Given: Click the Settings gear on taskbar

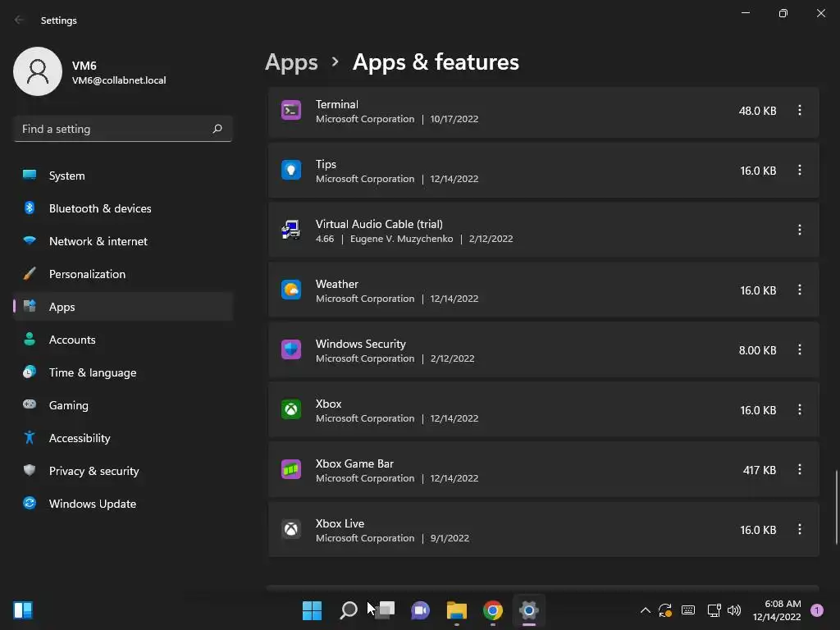Looking at the screenshot, I should click(x=529, y=610).
